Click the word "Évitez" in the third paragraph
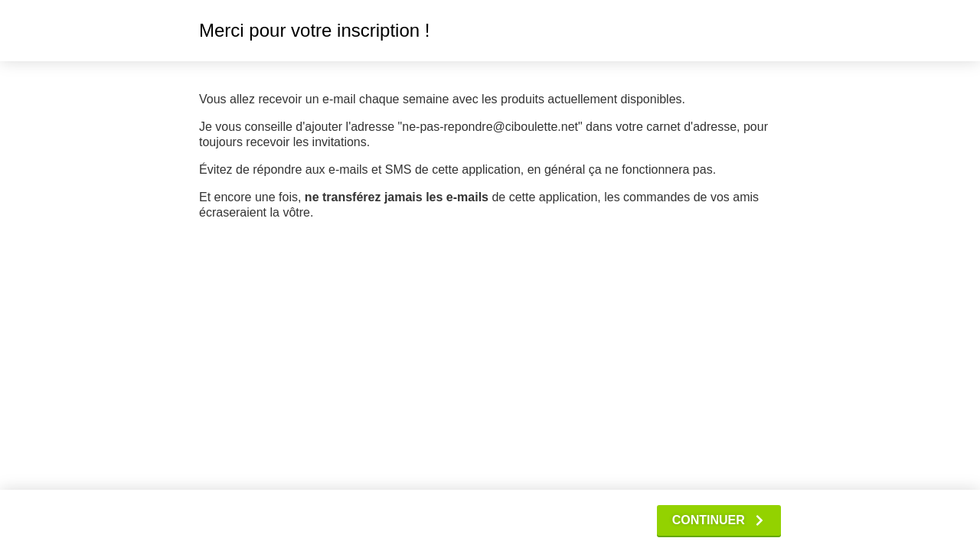The width and height of the screenshot is (980, 551). tap(217, 170)
